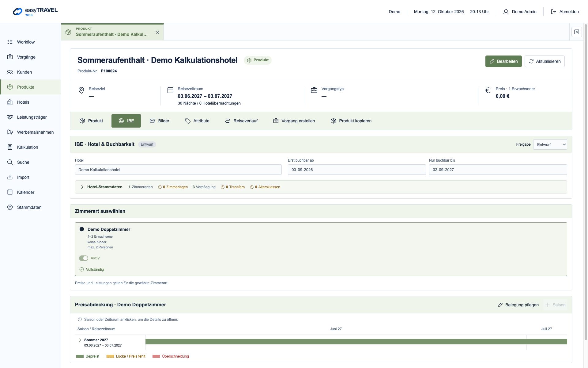The image size is (588, 368).
Task: Click the Überschneidung legend swatch
Action: [156, 356]
